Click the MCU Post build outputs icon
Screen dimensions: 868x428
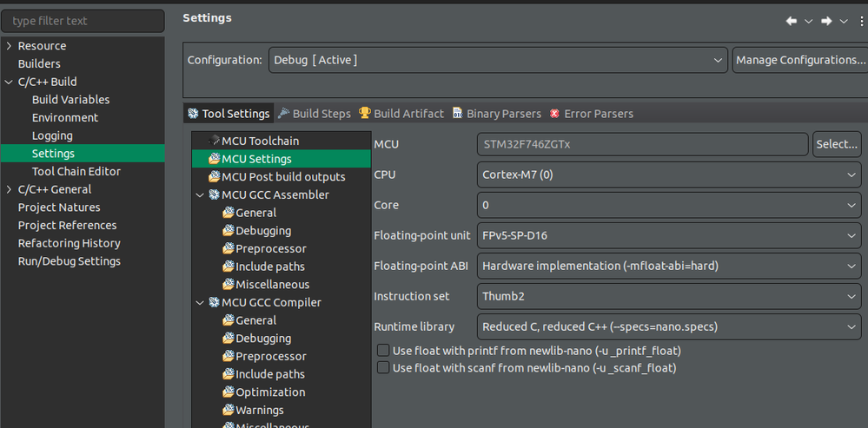[x=214, y=177]
